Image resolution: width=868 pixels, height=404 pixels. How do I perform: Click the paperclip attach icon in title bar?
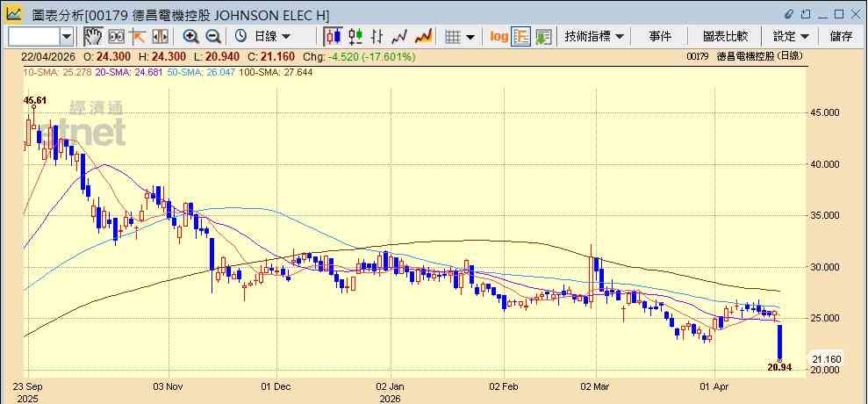(789, 14)
